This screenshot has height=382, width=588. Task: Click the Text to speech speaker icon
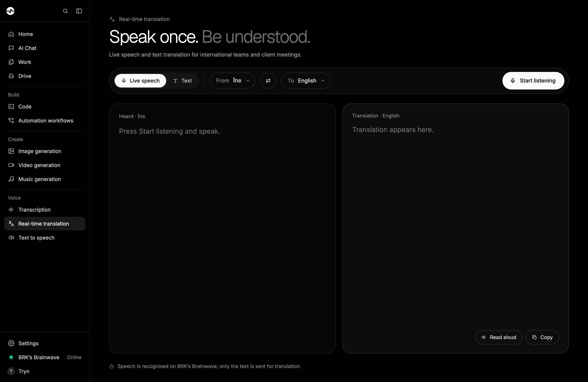tap(11, 238)
